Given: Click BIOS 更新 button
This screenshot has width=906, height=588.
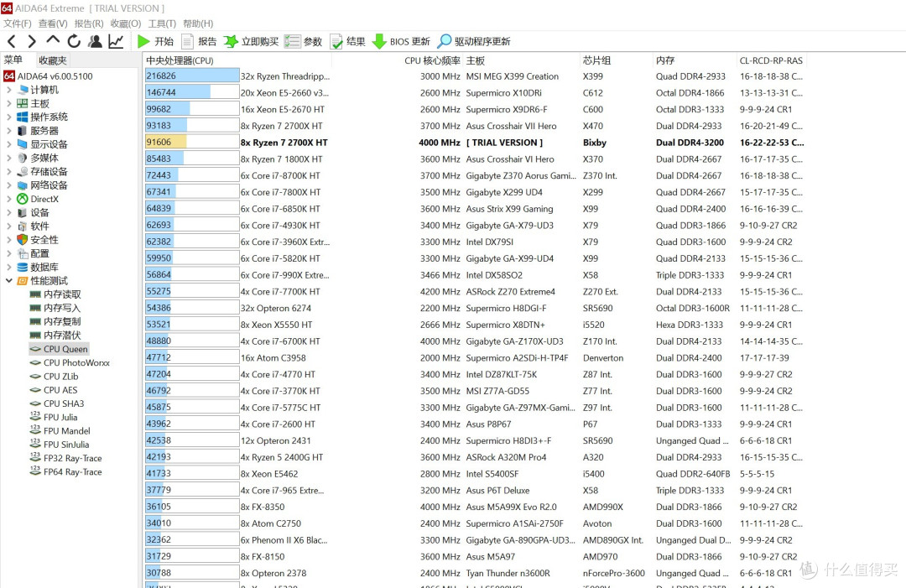Looking at the screenshot, I should (x=402, y=41).
